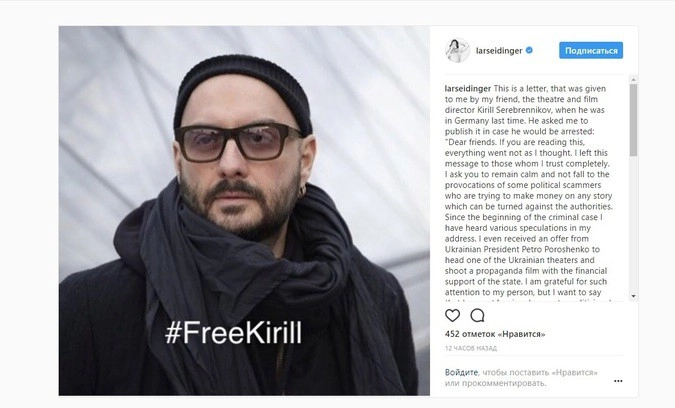View the 452 отметок «Нравится» likes list
This screenshot has width=675, height=408.
coord(495,334)
